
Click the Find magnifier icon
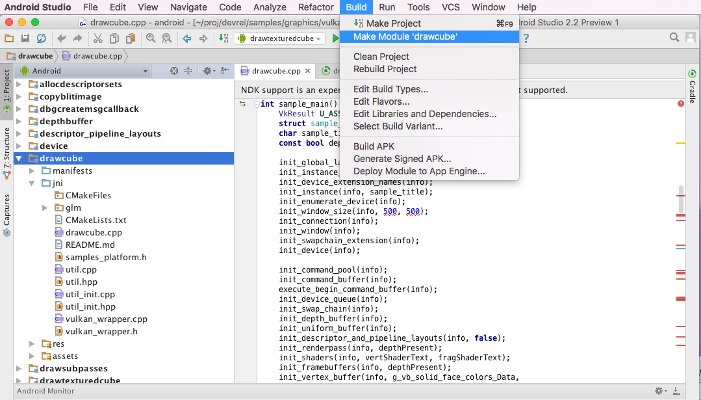[151, 38]
